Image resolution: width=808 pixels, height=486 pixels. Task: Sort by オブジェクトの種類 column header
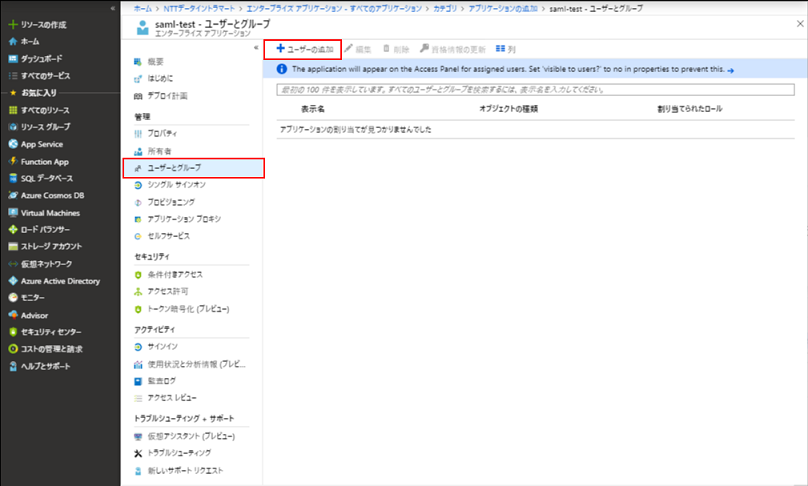tap(509, 109)
